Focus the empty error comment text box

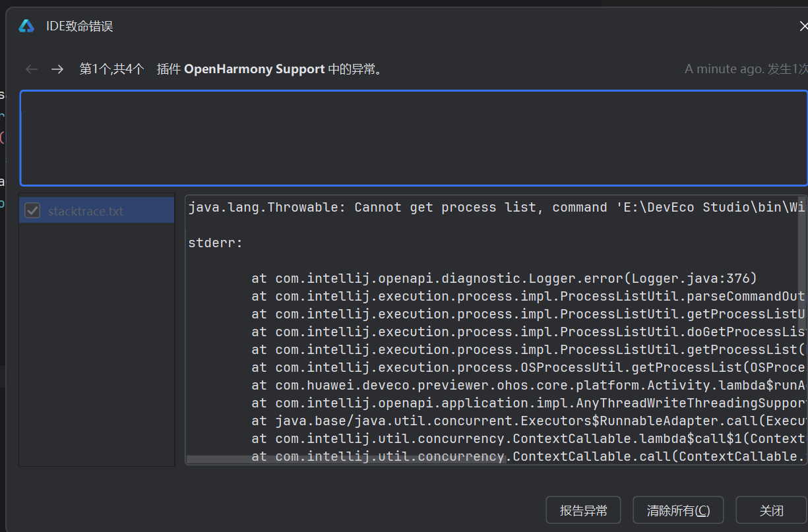(x=414, y=138)
